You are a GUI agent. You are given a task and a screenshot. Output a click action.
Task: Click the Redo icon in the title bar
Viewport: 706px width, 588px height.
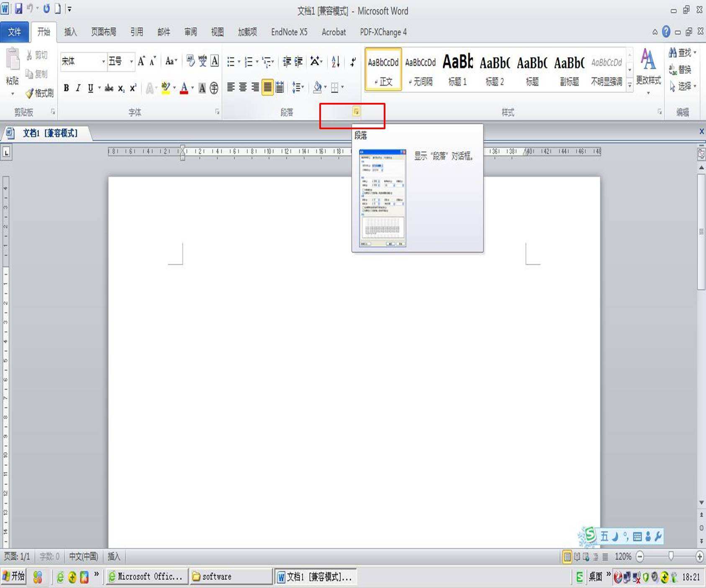coord(46,8)
